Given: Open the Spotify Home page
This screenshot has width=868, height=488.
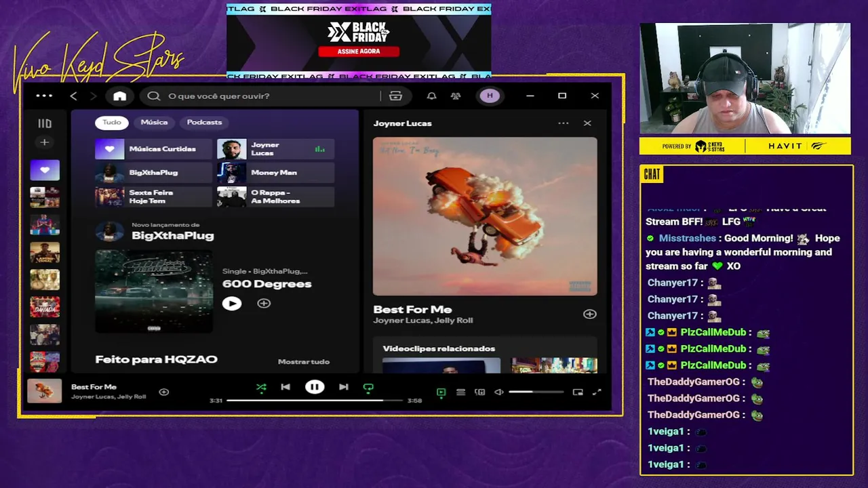Looking at the screenshot, I should [119, 96].
